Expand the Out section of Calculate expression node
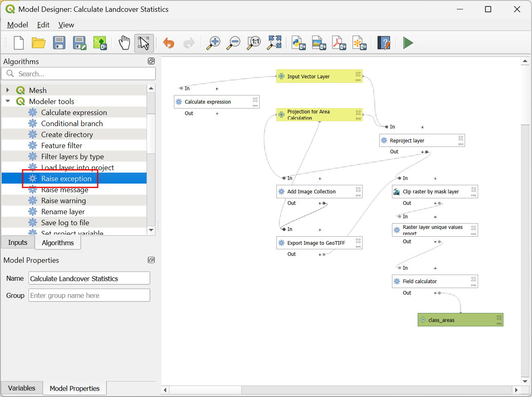 pos(217,113)
